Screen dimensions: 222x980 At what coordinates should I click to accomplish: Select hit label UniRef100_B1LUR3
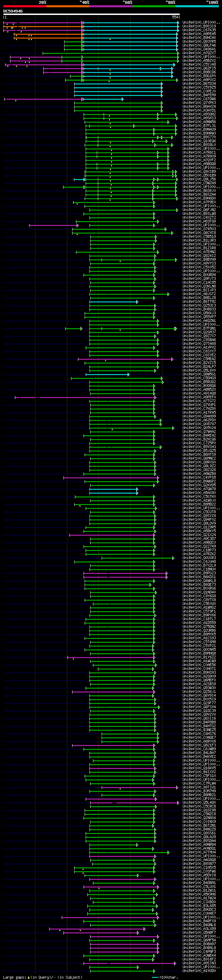(x=199, y=241)
